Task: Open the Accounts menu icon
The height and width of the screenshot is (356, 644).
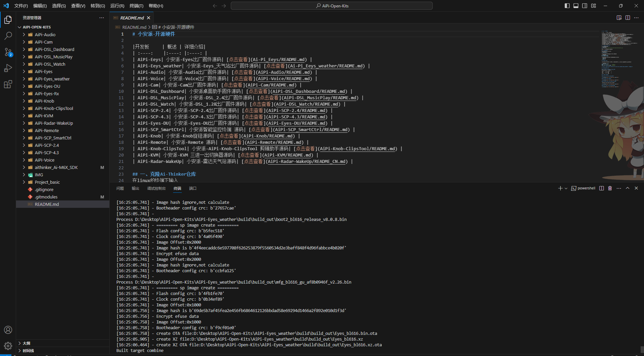Action: coord(8,330)
